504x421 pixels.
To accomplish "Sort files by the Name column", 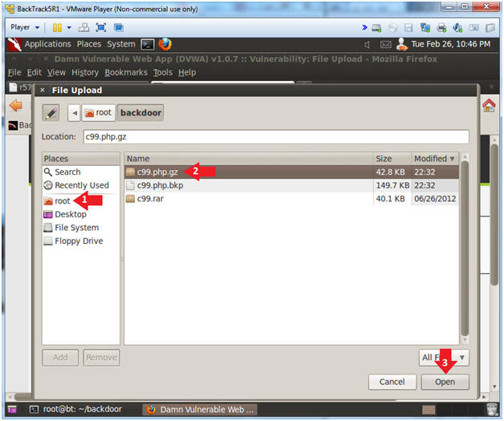I will (x=249, y=159).
